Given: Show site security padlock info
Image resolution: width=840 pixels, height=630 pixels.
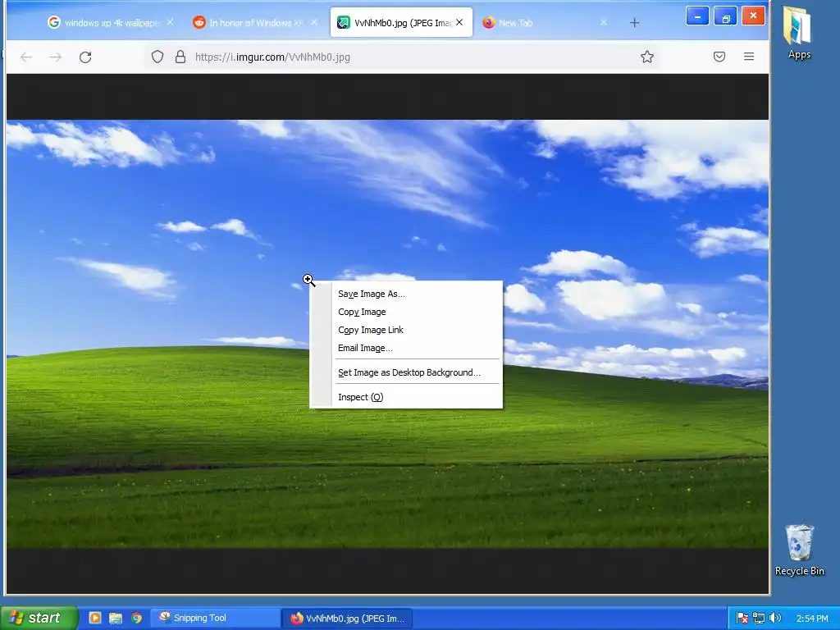Looking at the screenshot, I should click(180, 57).
